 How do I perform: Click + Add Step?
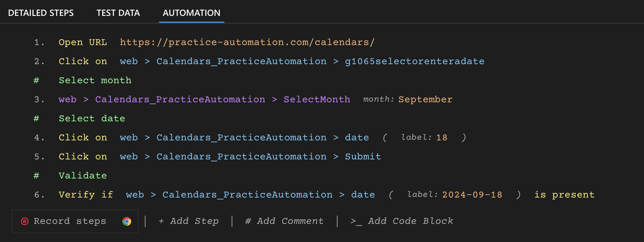(x=189, y=221)
